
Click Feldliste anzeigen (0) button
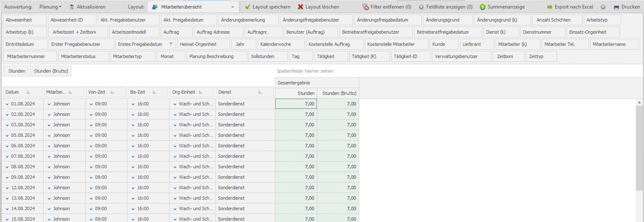(446, 7)
